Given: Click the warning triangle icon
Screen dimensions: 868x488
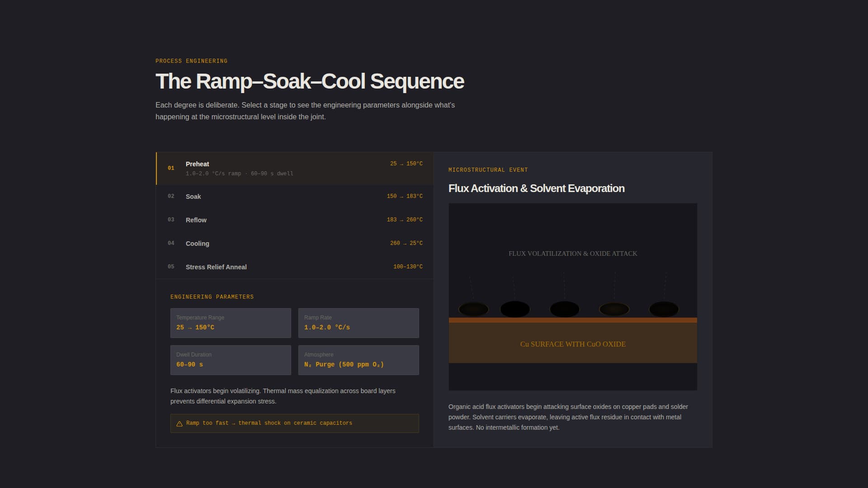Looking at the screenshot, I should tap(179, 423).
